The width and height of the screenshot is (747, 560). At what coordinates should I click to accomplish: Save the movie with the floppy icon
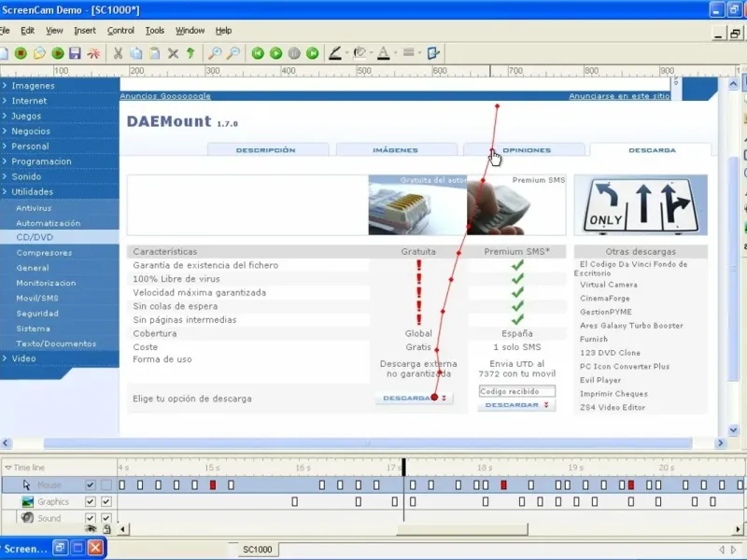click(x=75, y=53)
